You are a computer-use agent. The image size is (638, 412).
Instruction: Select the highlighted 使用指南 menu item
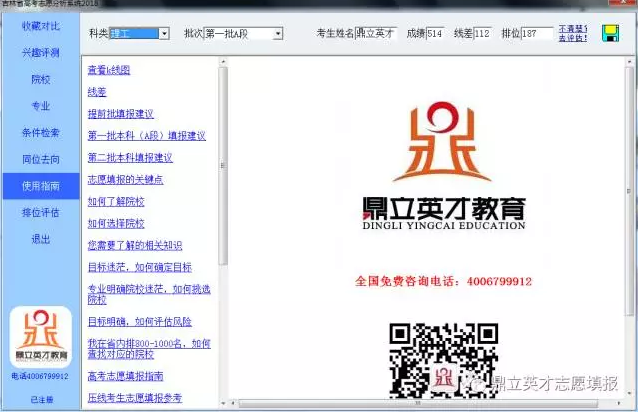[41, 186]
